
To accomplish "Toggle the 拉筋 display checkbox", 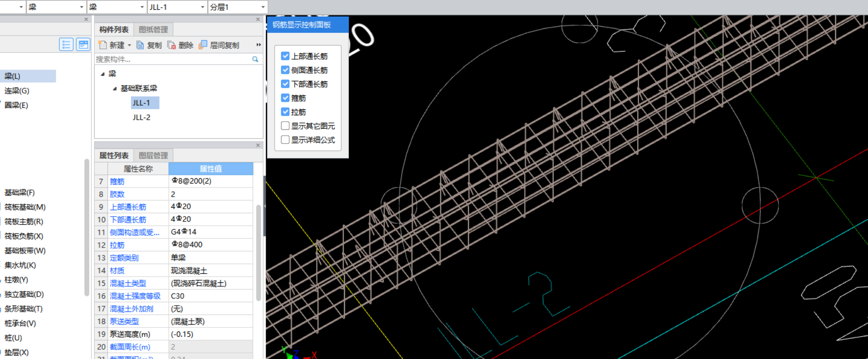I will click(x=285, y=112).
